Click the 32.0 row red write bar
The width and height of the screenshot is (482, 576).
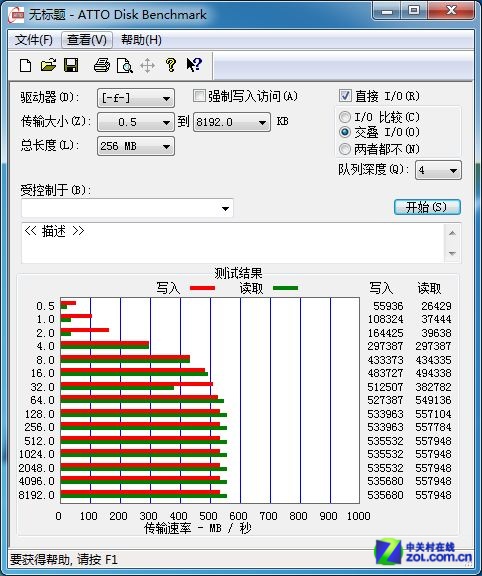pyautogui.click(x=137, y=384)
